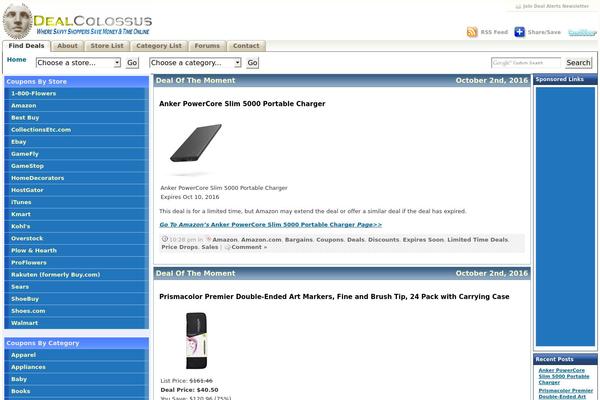Click the Anker PowerCore post title
The width and height of the screenshot is (600, 400).
(x=242, y=104)
